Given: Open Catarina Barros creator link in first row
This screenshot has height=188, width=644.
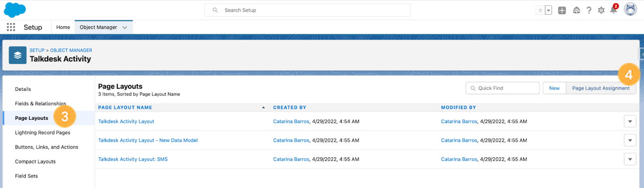Looking at the screenshot, I should coord(291,121).
